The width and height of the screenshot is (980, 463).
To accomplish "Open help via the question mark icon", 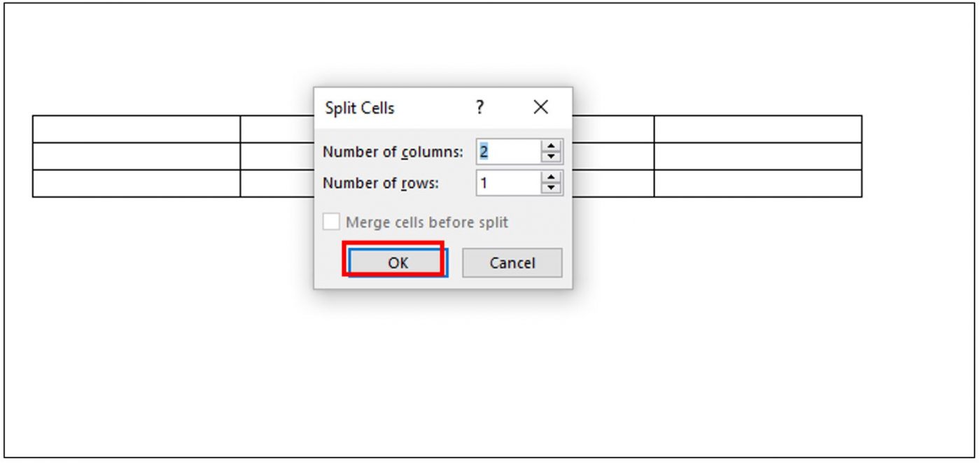I will pos(479,107).
